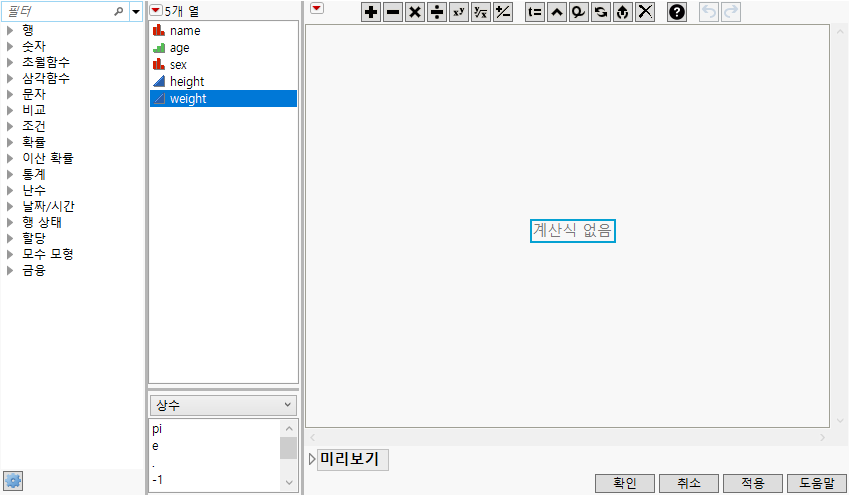849x495 pixels.
Task: Select the height column
Action: 223,81
